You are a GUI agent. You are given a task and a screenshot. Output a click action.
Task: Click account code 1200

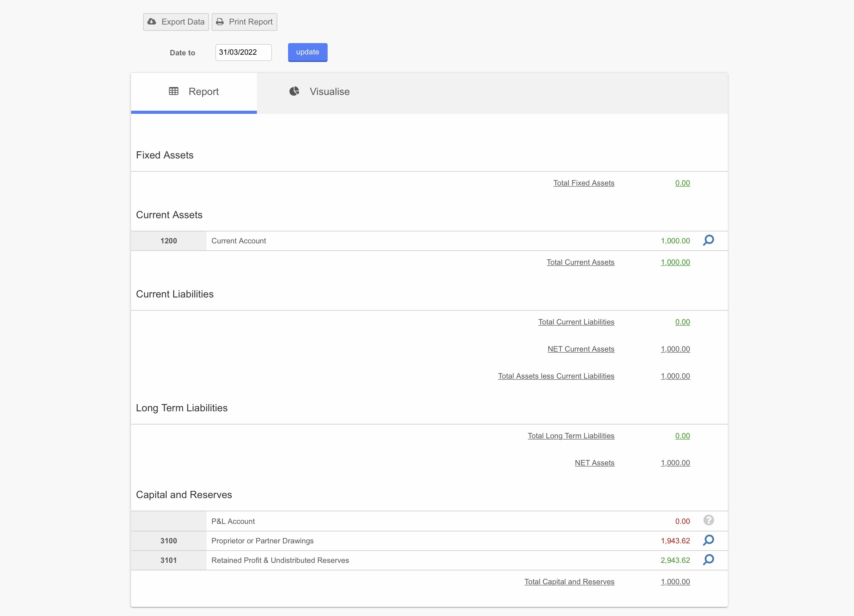click(169, 241)
